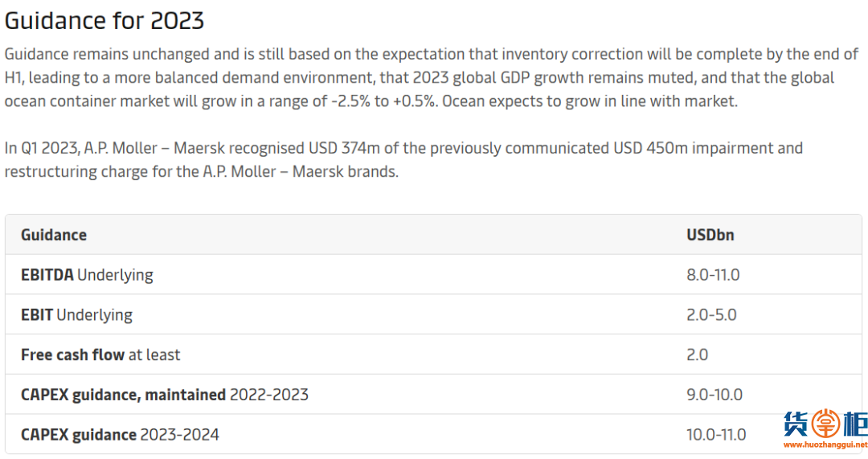Click the 8.0-11.0 EBITDA value cell
868x459 pixels.
point(713,275)
